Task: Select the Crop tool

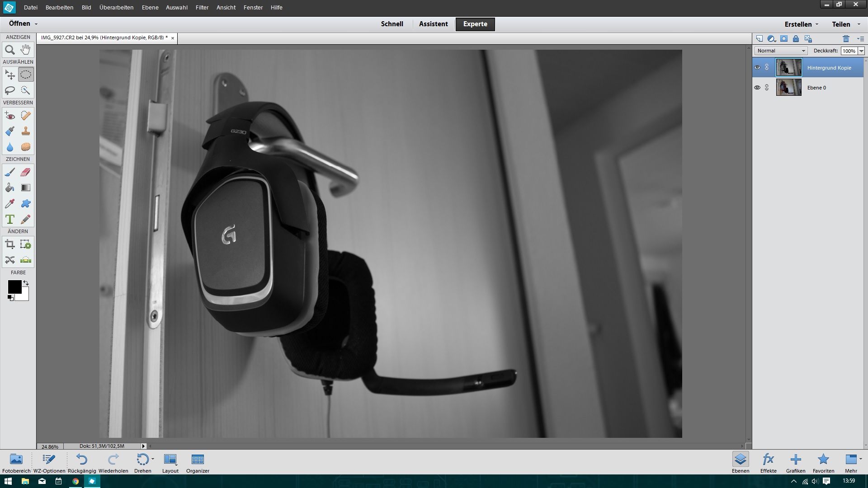Action: 10,244
